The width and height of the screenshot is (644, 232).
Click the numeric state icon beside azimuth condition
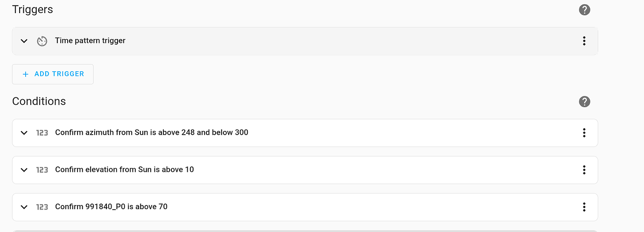click(x=42, y=133)
